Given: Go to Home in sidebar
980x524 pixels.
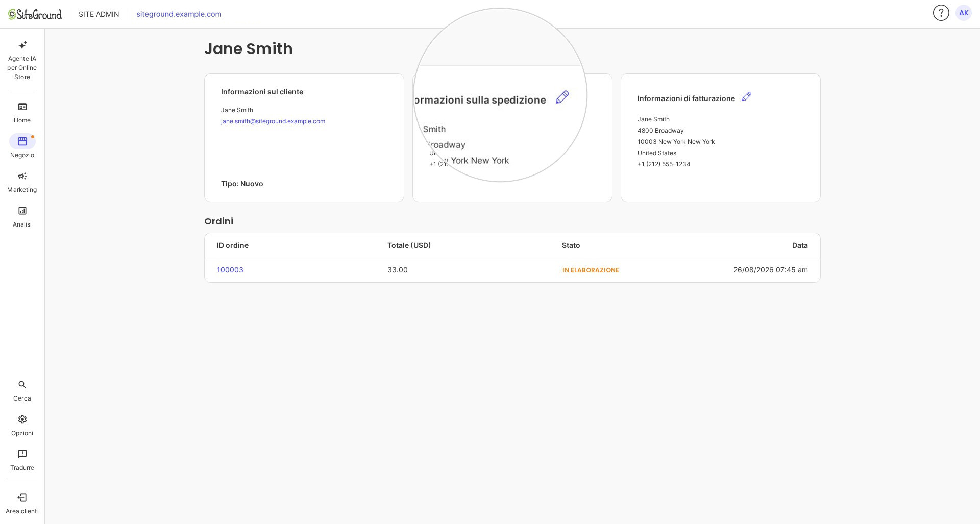Looking at the screenshot, I should [x=22, y=113].
